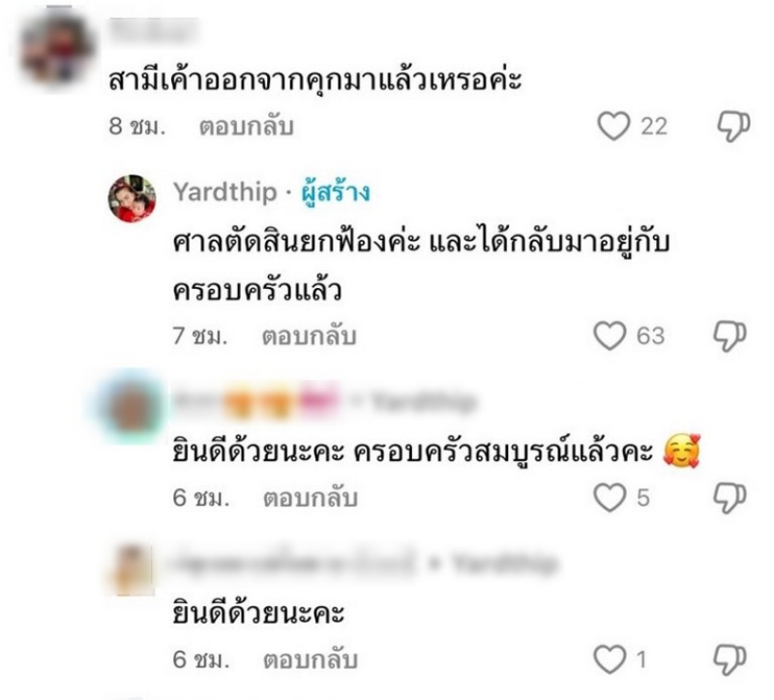Dislike Yardthip's creator reply
The height and width of the screenshot is (700, 774).
click(x=729, y=336)
